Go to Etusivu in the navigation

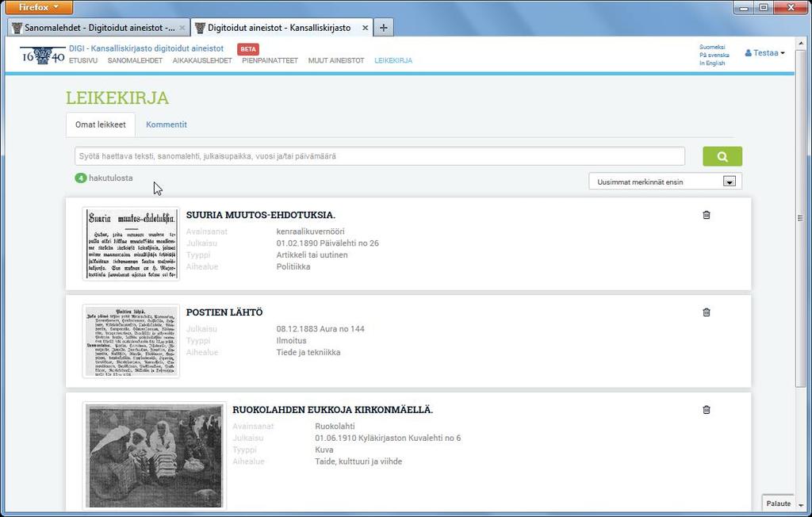pyautogui.click(x=83, y=60)
